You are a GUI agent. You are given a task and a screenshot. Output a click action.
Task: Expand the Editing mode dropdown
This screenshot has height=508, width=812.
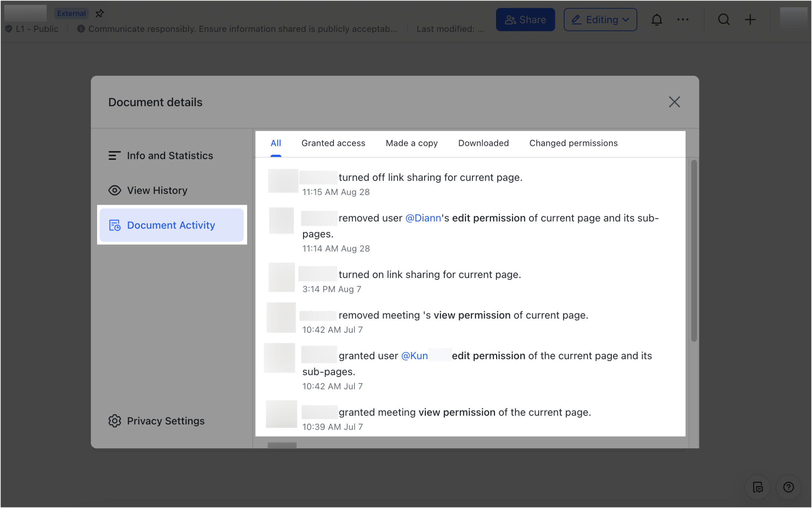pos(600,20)
